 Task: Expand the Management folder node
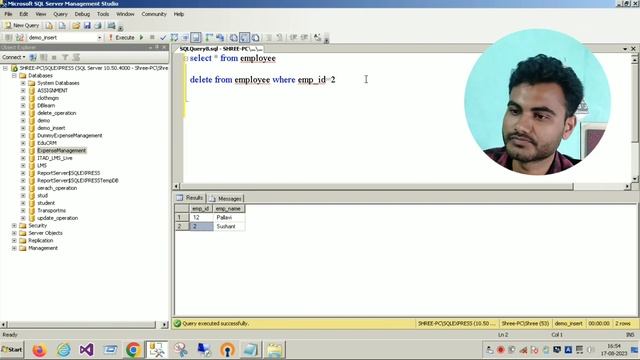(x=14, y=248)
